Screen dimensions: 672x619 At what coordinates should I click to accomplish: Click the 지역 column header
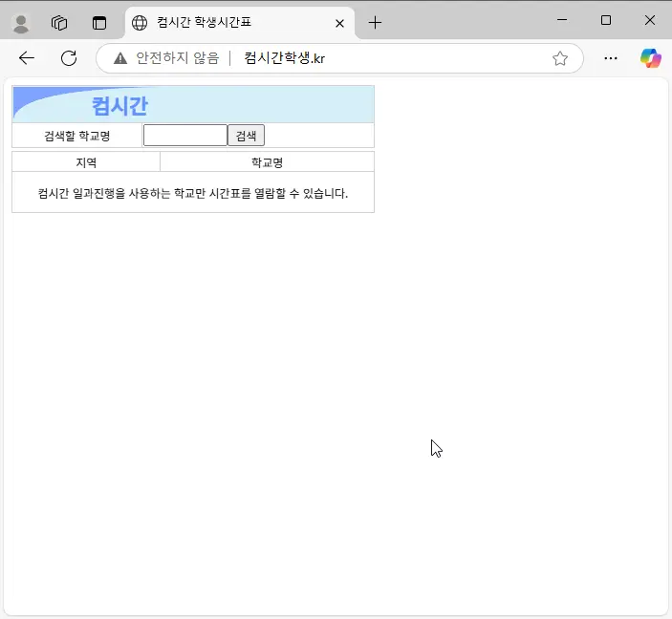[86, 162]
